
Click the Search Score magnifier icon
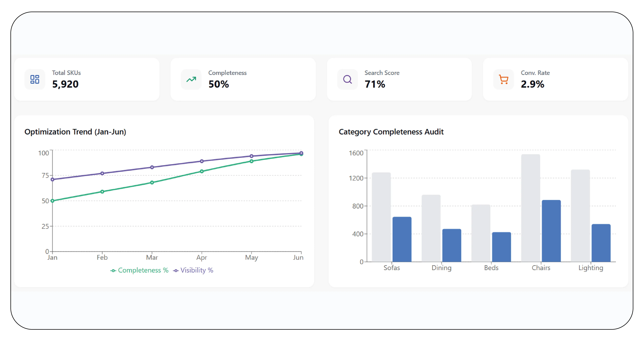click(x=348, y=79)
